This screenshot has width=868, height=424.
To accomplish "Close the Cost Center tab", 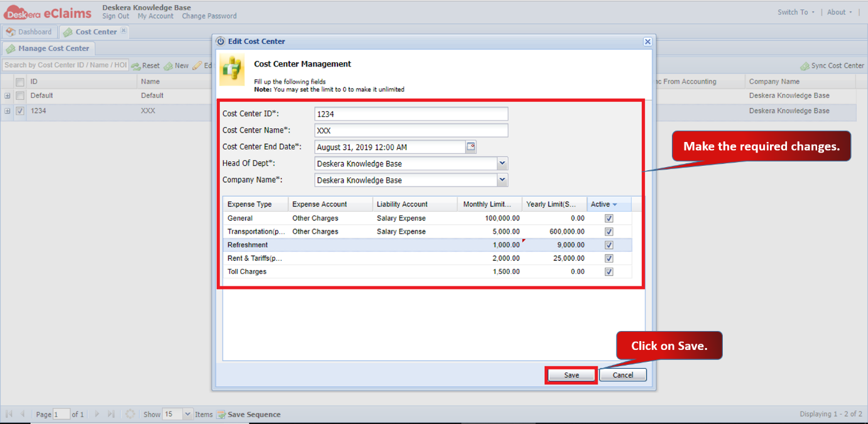I will point(123,30).
